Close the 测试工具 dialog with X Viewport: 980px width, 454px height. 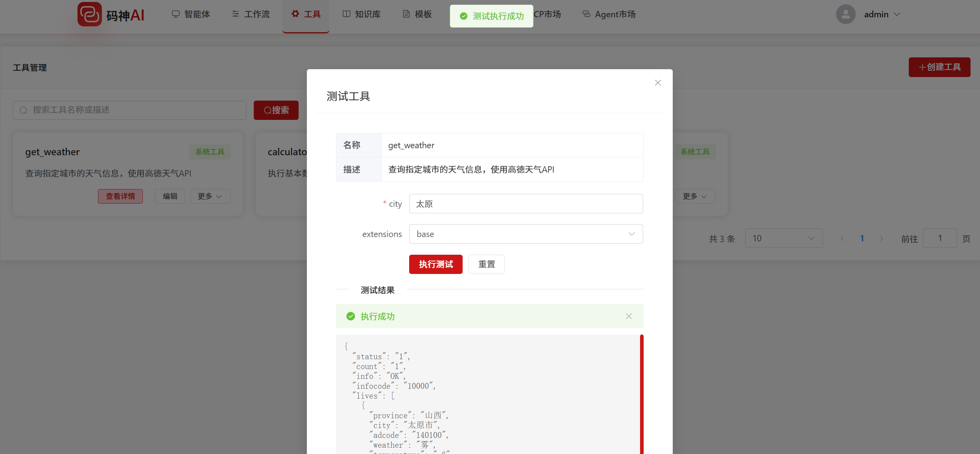[x=658, y=83]
